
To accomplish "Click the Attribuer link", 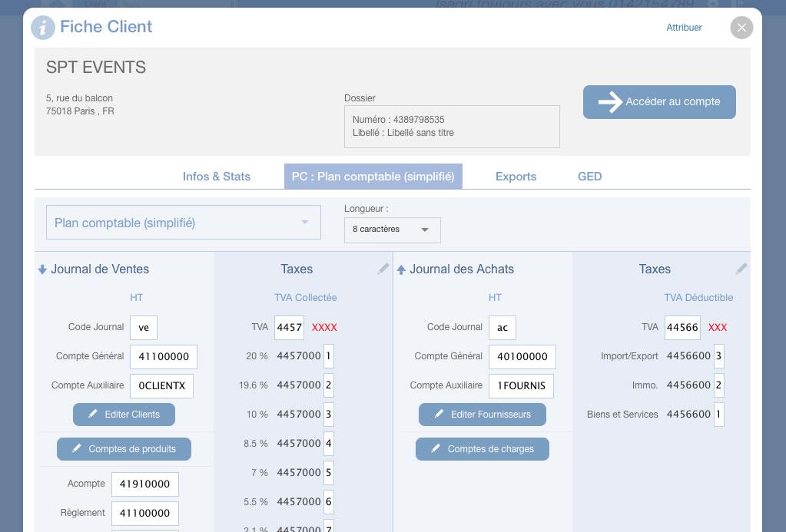I will (684, 28).
